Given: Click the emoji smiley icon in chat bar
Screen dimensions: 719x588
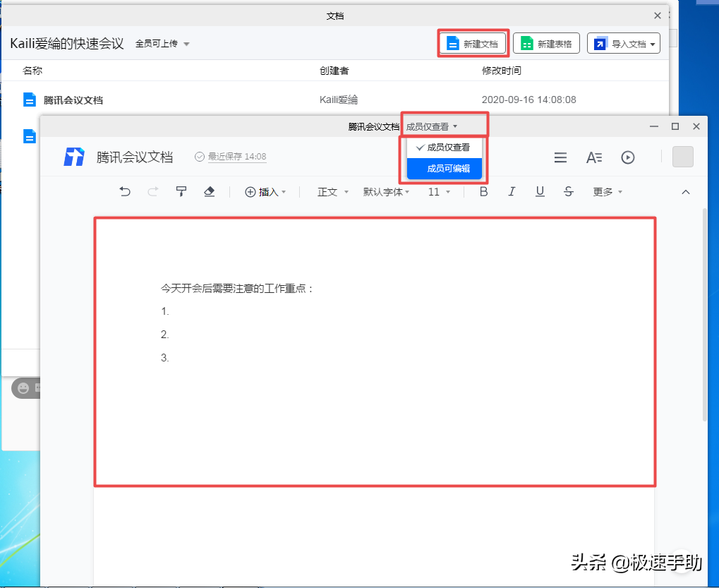Looking at the screenshot, I should (23, 388).
